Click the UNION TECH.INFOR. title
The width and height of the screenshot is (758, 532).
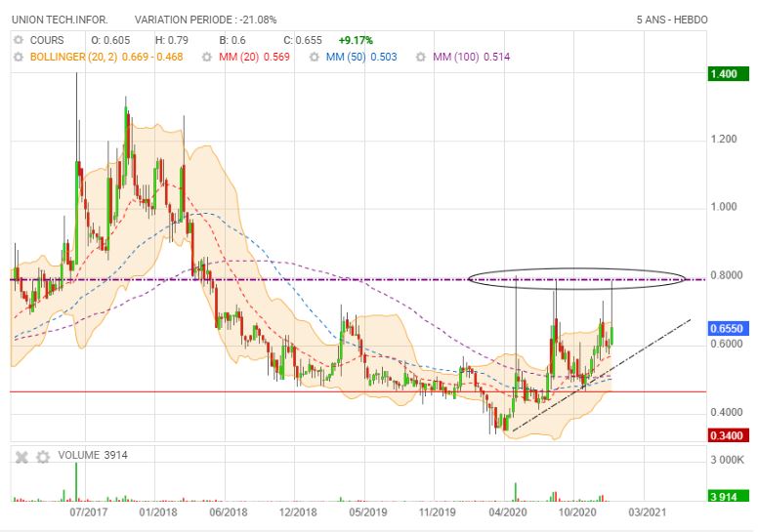[60, 20]
